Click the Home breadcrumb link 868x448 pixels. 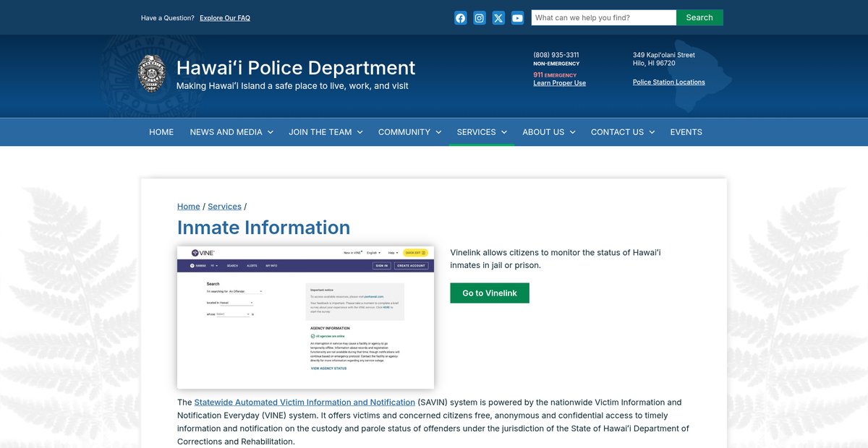[189, 207]
